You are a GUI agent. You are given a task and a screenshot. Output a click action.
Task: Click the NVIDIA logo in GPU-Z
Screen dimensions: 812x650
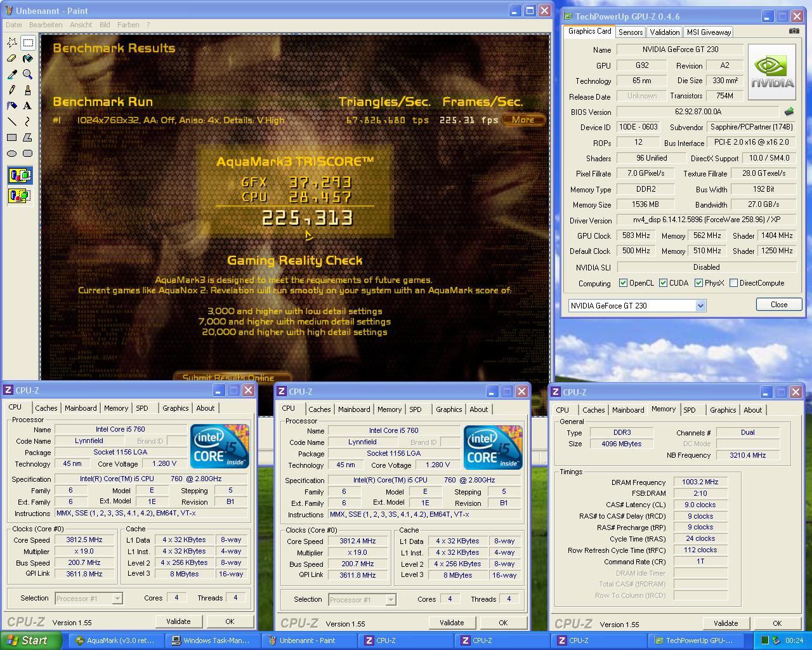[771, 72]
